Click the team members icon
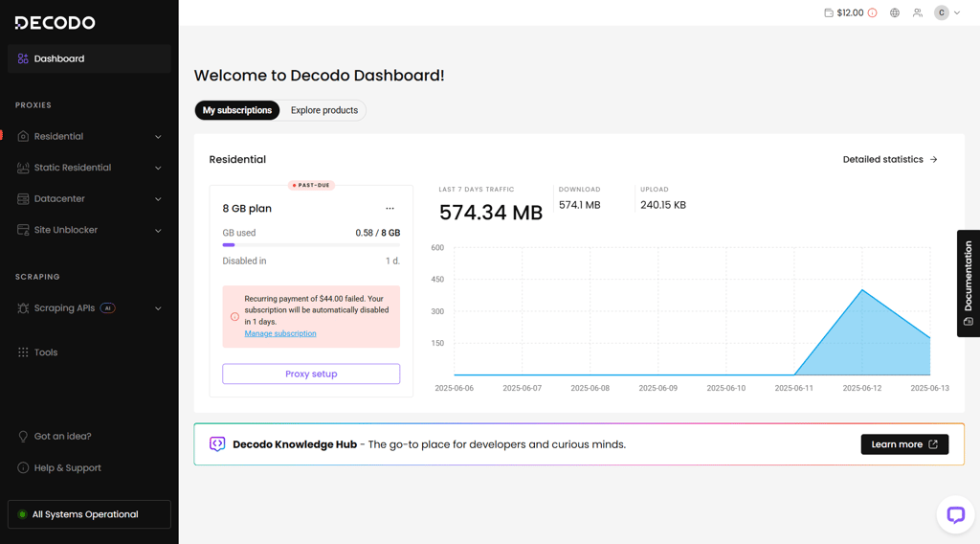Viewport: 980px width, 544px height. 918,12
